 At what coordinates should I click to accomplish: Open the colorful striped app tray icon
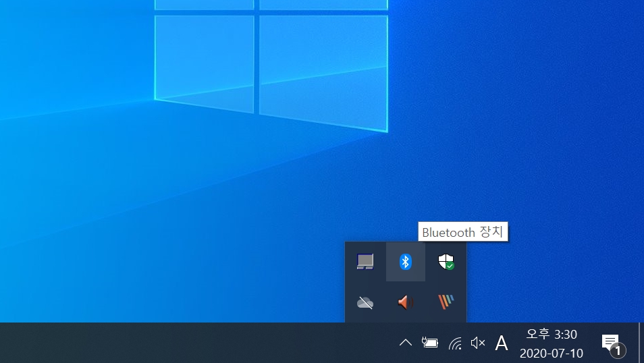click(x=446, y=302)
